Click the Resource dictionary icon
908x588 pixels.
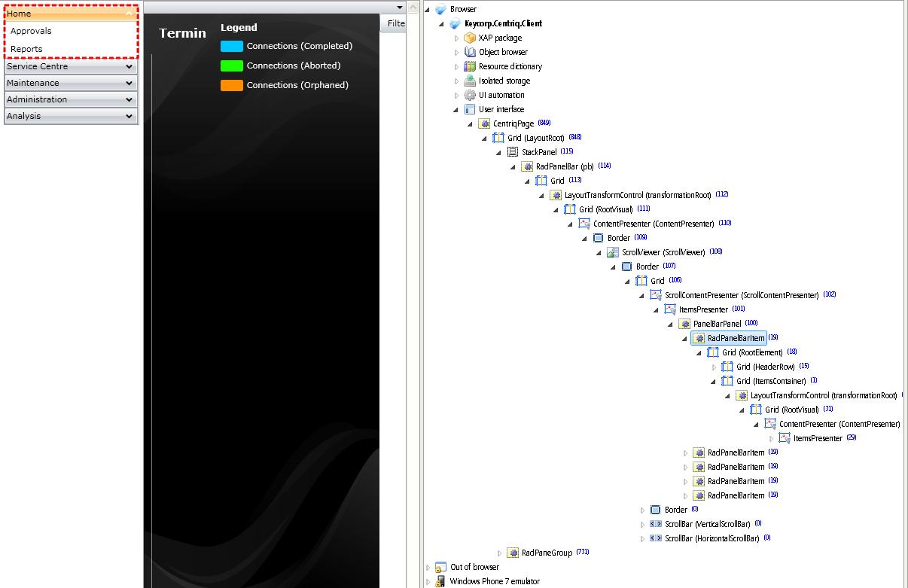470,66
